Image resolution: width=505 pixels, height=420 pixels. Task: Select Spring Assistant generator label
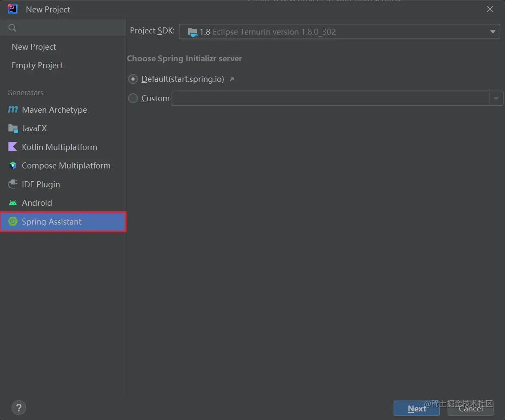(51, 222)
